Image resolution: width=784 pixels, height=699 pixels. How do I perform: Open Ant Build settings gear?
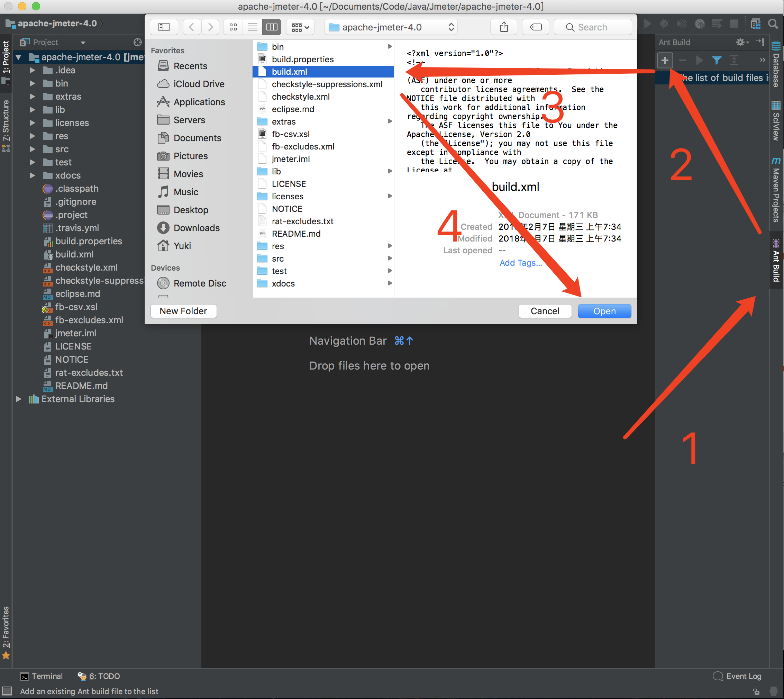(742, 42)
